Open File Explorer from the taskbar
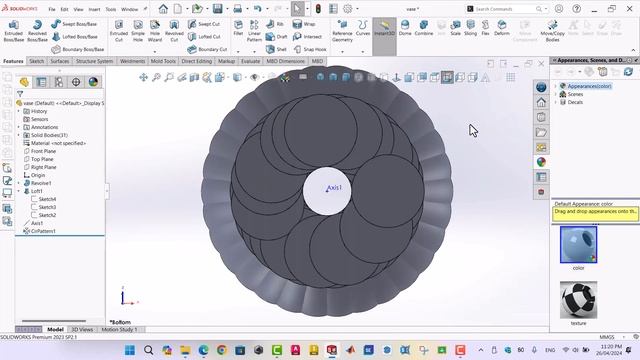 (185, 350)
